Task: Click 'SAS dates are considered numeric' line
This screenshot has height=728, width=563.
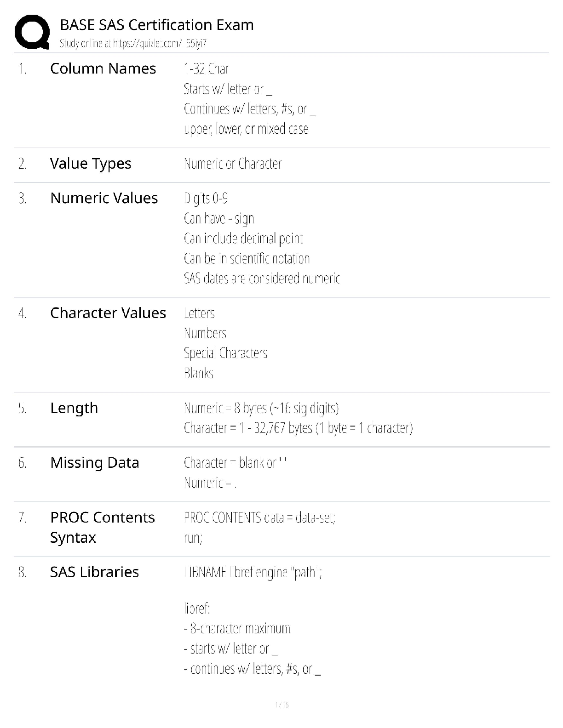Action: (262, 279)
